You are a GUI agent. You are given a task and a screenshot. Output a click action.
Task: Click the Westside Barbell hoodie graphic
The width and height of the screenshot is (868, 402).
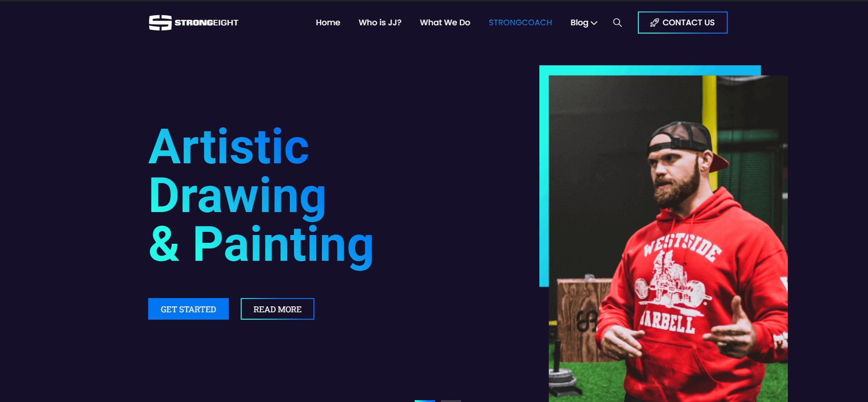[x=675, y=282]
